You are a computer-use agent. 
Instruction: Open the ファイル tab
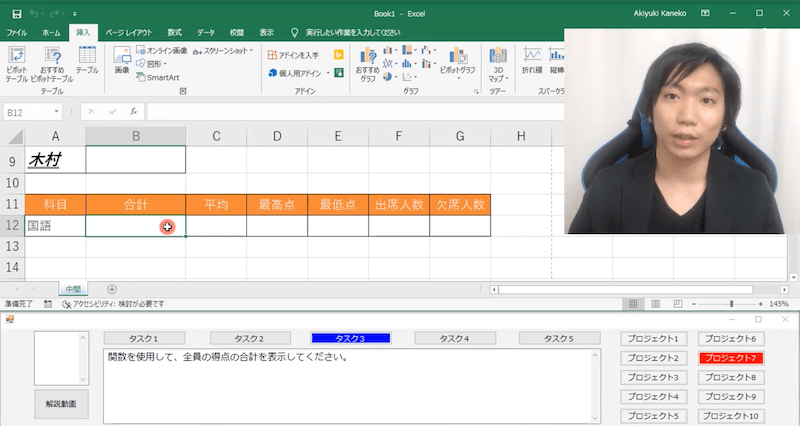coord(17,33)
